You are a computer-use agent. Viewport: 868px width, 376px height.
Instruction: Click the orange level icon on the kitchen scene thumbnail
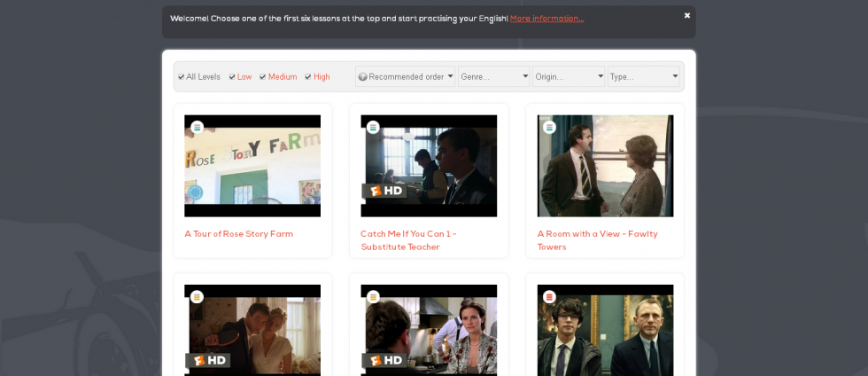tap(373, 297)
